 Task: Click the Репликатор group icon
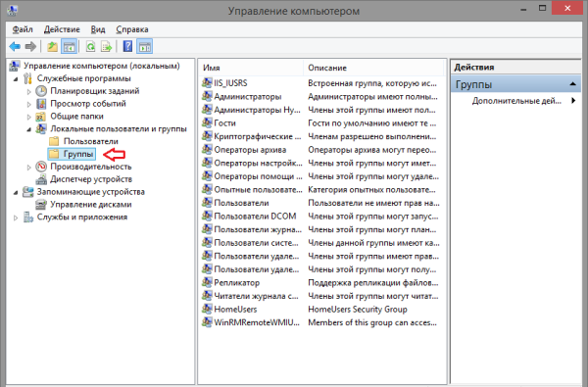(x=207, y=282)
